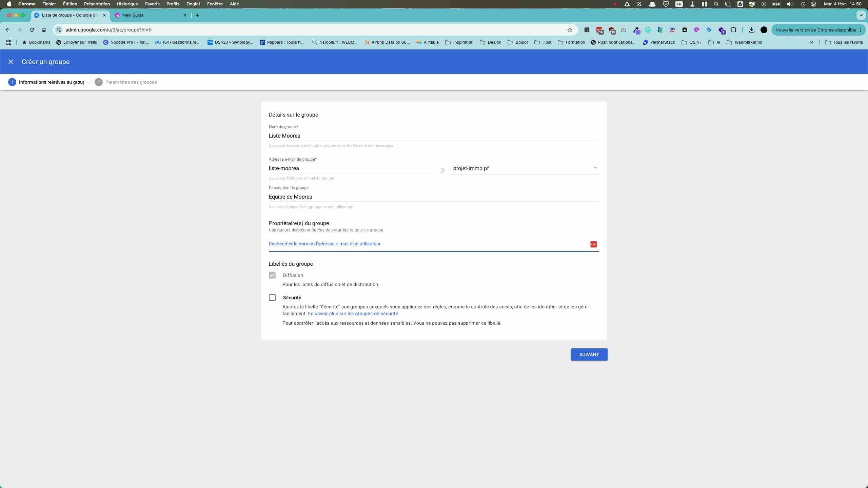Open the Chrome downloads icon

coord(752,30)
